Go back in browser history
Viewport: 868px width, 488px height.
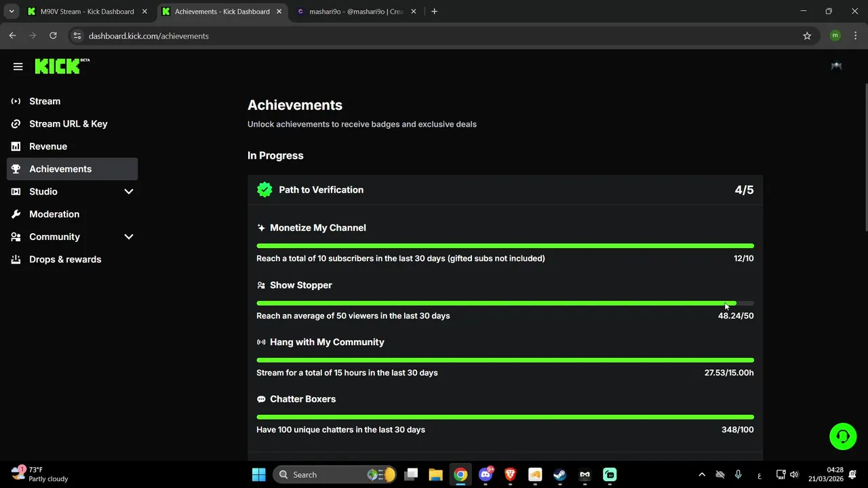pos(12,36)
